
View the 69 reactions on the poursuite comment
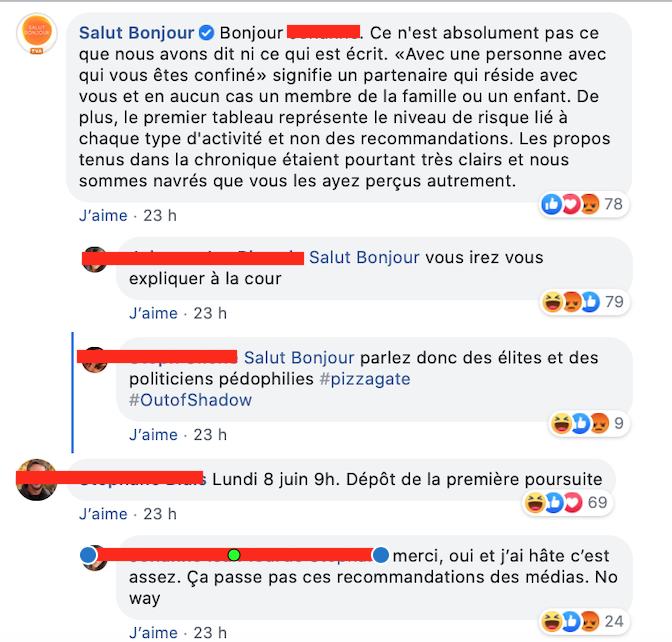567,502
